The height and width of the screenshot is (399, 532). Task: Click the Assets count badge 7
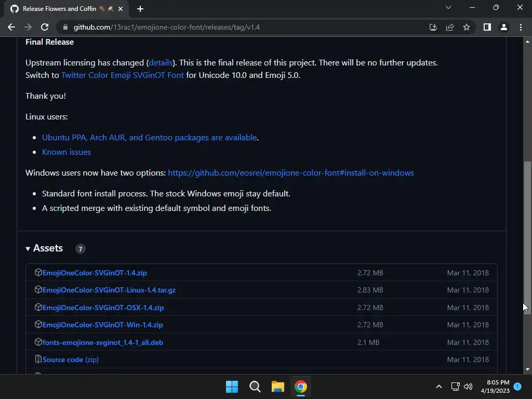tap(81, 249)
